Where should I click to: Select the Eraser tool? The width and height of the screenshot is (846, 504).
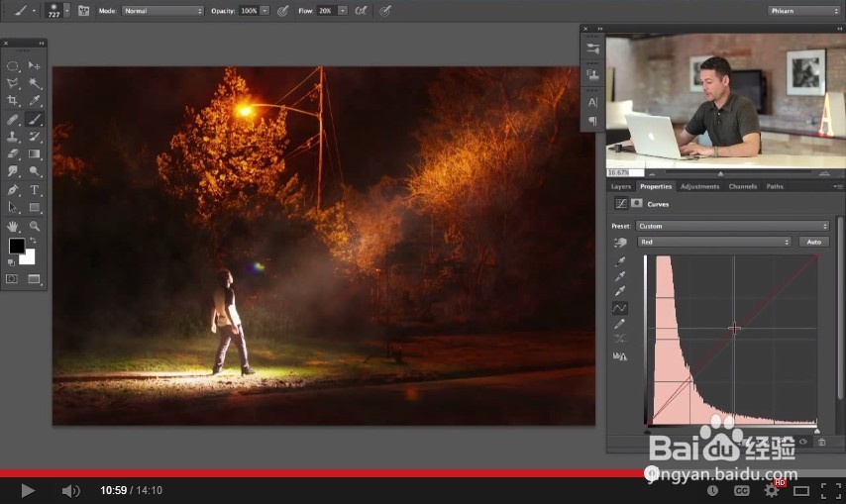[x=13, y=153]
